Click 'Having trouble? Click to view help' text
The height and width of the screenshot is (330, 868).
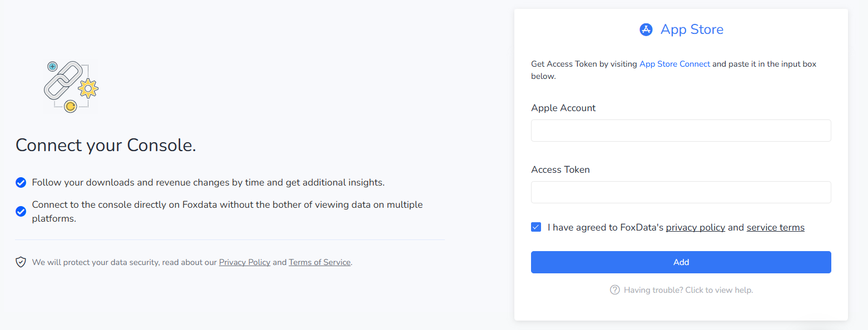pos(688,290)
